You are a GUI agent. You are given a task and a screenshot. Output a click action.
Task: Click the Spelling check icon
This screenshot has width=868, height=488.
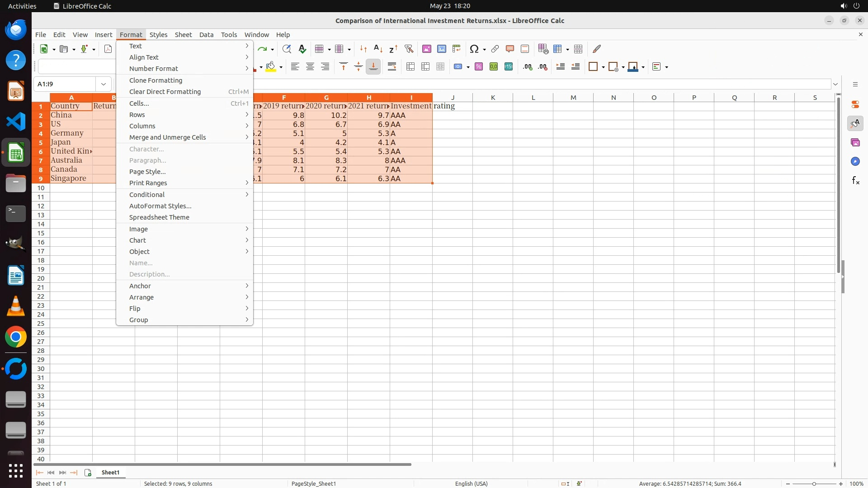click(302, 49)
